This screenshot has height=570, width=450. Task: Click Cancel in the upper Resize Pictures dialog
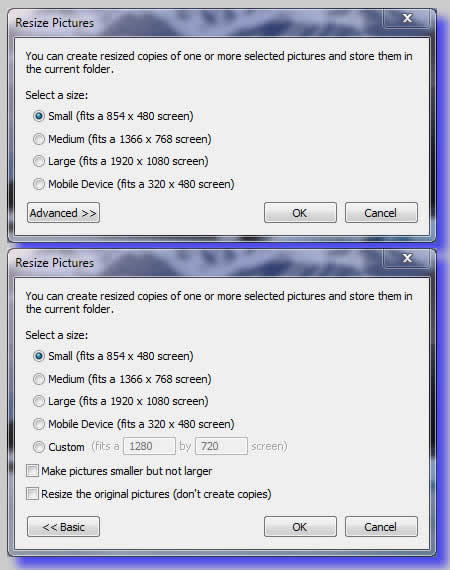point(381,213)
